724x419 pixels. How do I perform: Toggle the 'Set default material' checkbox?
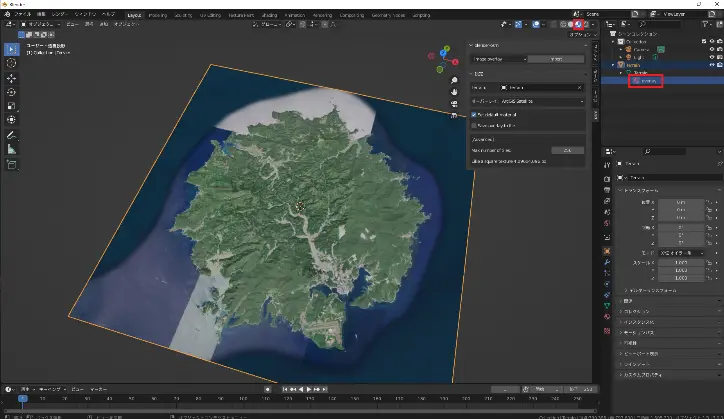click(474, 115)
